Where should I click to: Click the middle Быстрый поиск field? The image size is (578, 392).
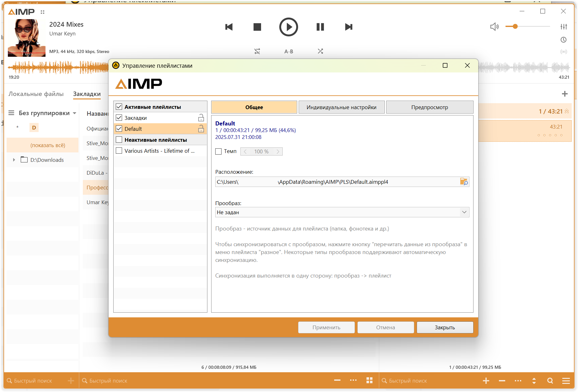(204, 381)
